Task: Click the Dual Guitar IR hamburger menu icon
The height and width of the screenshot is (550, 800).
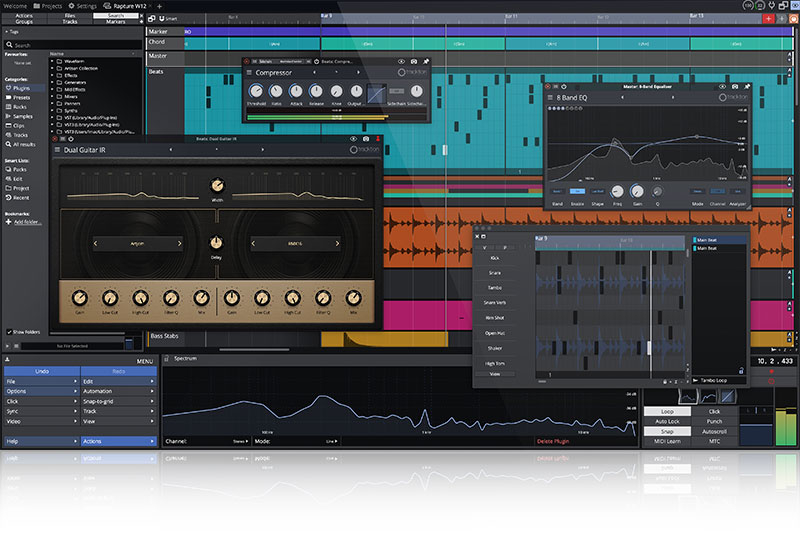Action: [57, 150]
